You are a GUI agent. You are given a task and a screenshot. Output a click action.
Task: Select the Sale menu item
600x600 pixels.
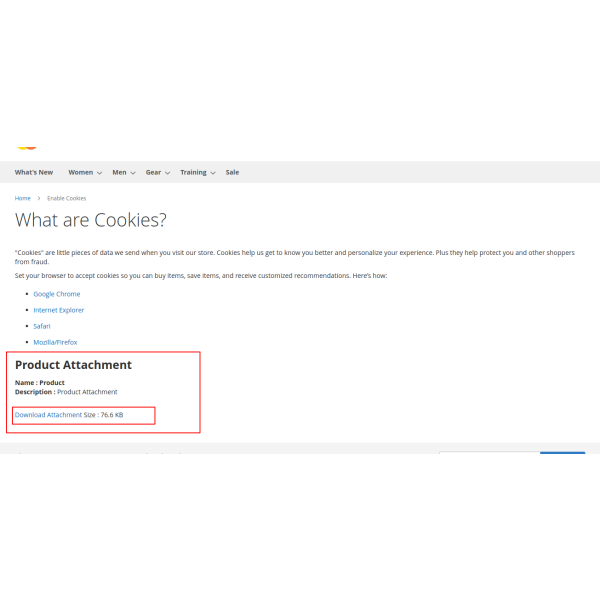coord(232,172)
